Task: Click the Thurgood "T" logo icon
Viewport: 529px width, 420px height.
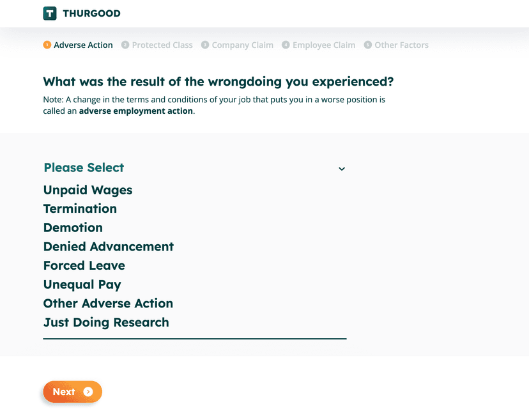Action: coord(50,13)
